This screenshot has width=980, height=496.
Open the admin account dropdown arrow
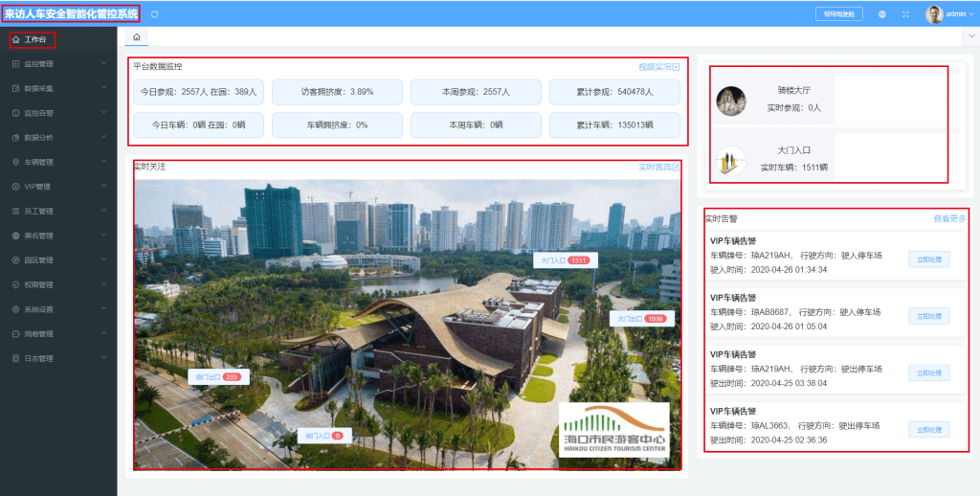[x=970, y=14]
